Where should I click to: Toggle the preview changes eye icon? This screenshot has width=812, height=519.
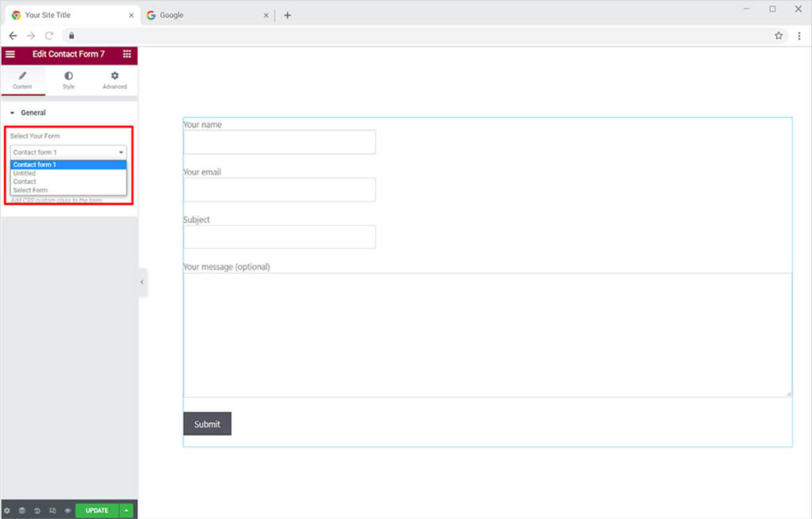coord(67,511)
